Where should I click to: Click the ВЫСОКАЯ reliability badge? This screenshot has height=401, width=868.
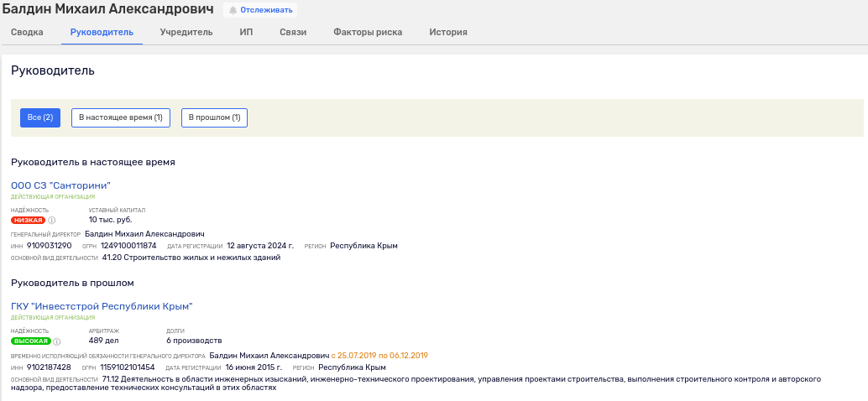(x=30, y=341)
